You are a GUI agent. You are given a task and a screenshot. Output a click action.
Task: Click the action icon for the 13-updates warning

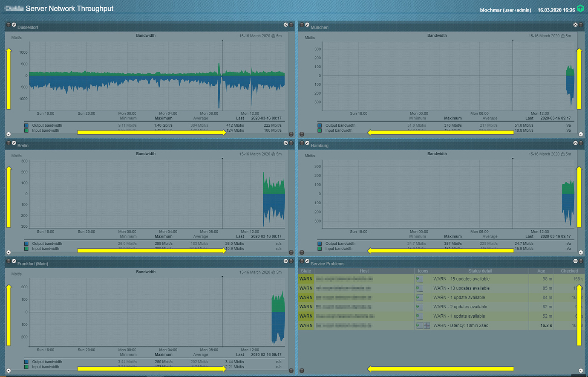tap(420, 288)
